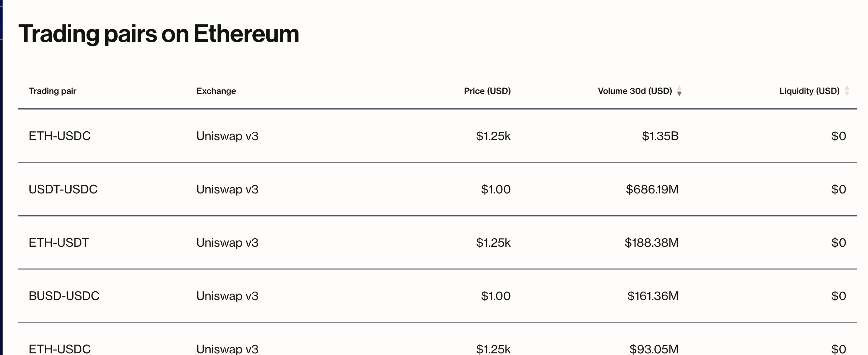
Task: Click the $1.25k price in ETH-USDT row
Action: tap(493, 243)
